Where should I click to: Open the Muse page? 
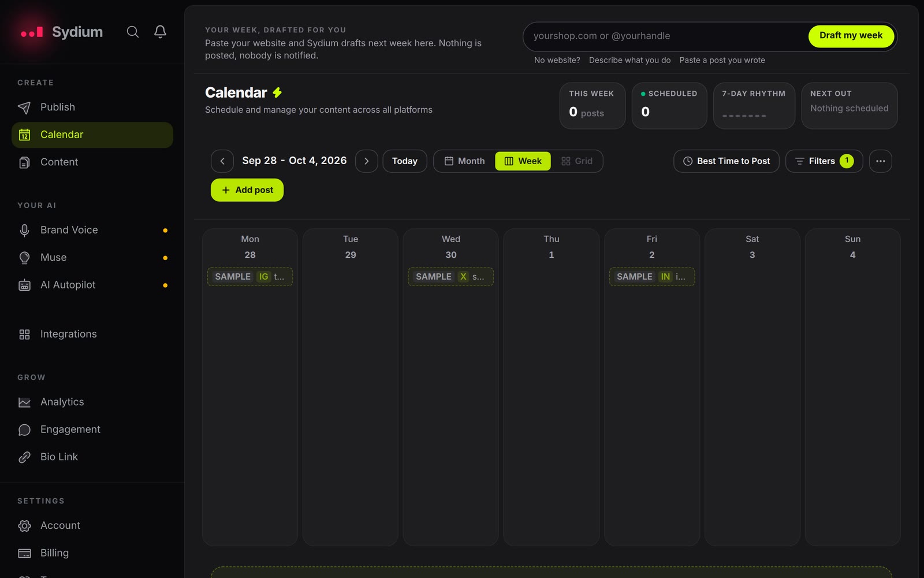click(x=92, y=258)
